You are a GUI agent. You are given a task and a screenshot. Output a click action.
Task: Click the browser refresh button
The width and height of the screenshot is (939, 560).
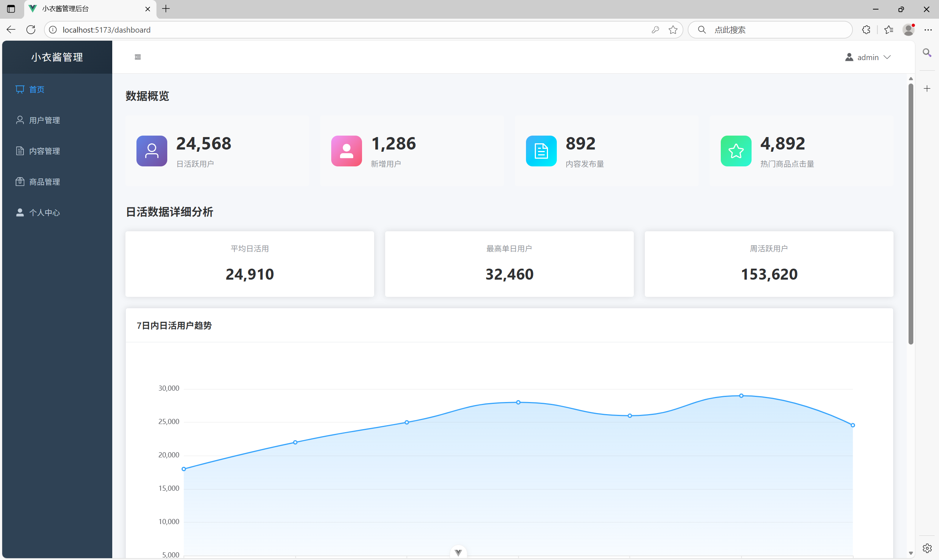click(31, 30)
